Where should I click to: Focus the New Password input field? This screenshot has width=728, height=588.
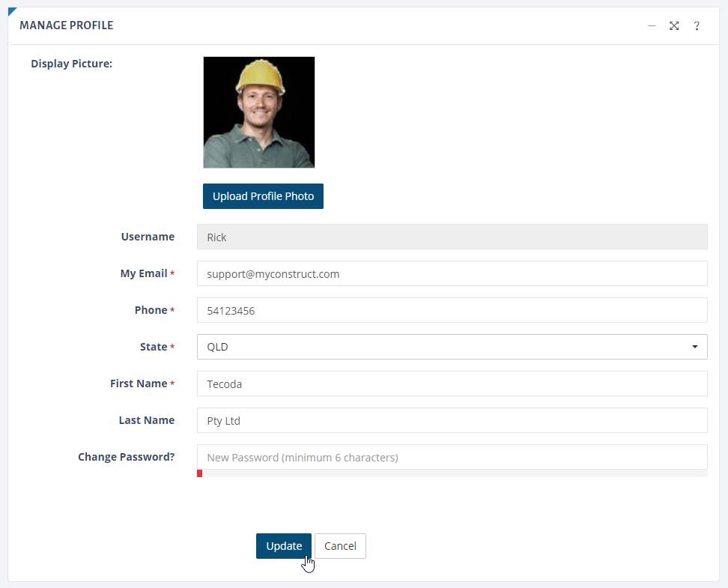[x=452, y=457]
